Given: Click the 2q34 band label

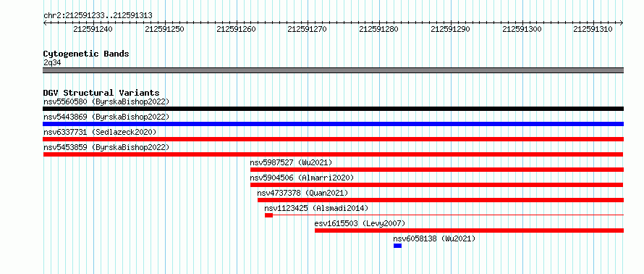Looking at the screenshot, I should [52, 62].
